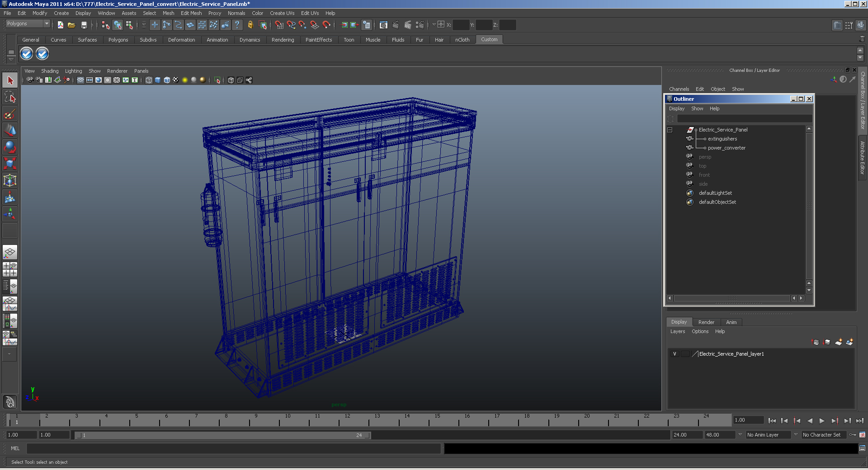The image size is (868, 470).
Task: Go to start of playback range
Action: coord(772,421)
